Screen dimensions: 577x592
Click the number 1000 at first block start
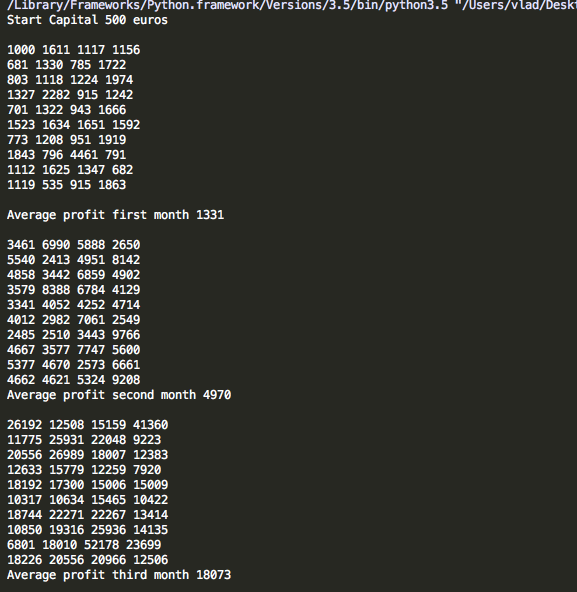pyautogui.click(x=21, y=50)
